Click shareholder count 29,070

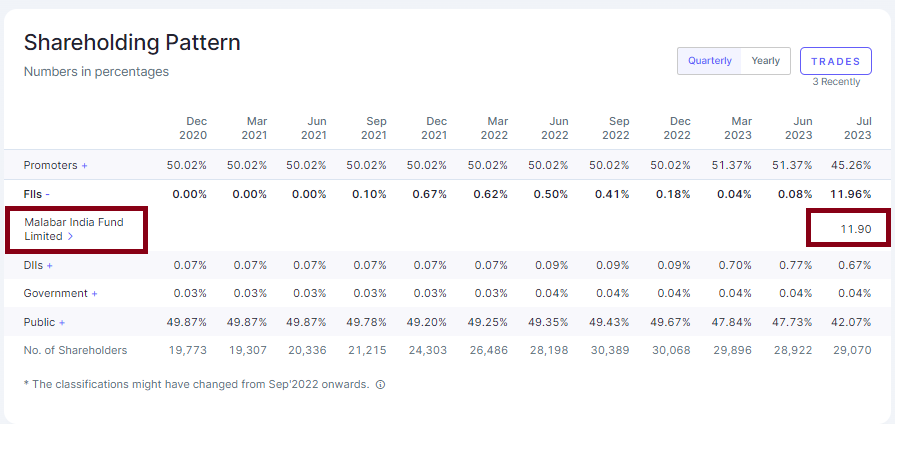tap(852, 350)
